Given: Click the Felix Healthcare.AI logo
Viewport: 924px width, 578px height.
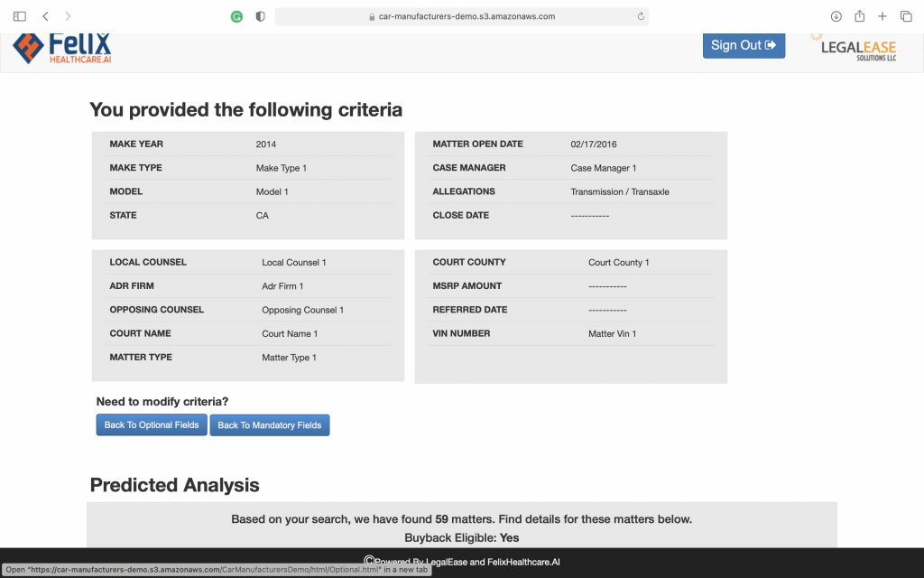Looking at the screenshot, I should tap(62, 48).
